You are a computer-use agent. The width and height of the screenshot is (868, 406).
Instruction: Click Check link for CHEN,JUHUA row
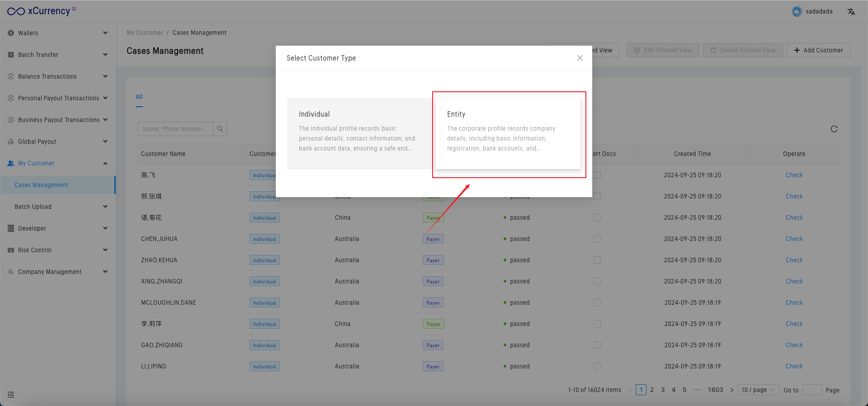coord(794,239)
